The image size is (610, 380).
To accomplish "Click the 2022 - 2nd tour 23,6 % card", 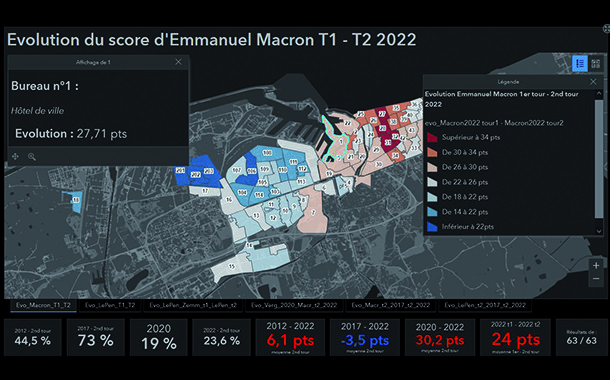I will tap(221, 337).
